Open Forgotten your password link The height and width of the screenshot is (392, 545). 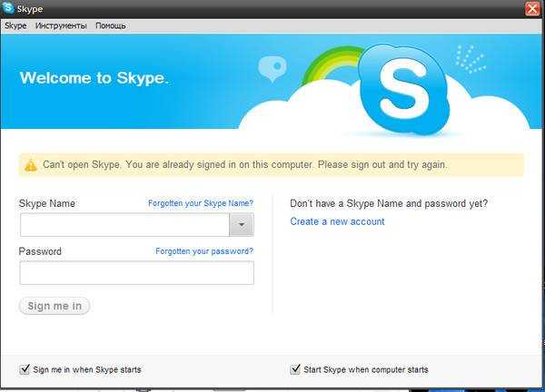tap(204, 251)
